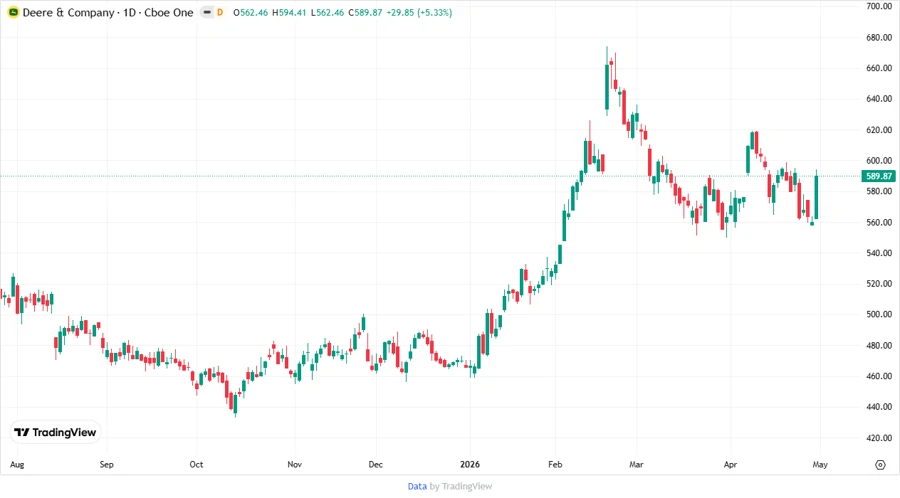Click the 660.00 price axis label

pyautogui.click(x=879, y=68)
